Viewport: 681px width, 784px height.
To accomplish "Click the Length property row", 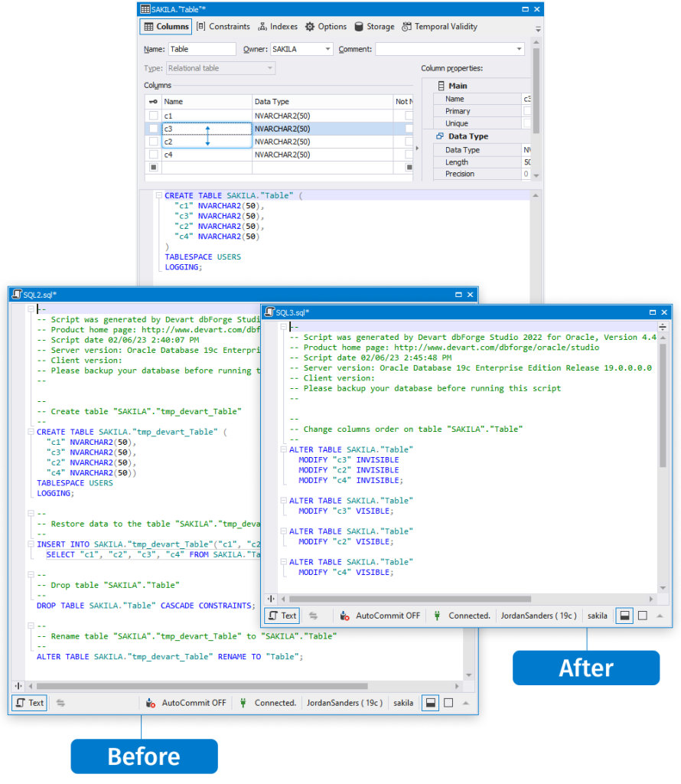I will tap(482, 162).
